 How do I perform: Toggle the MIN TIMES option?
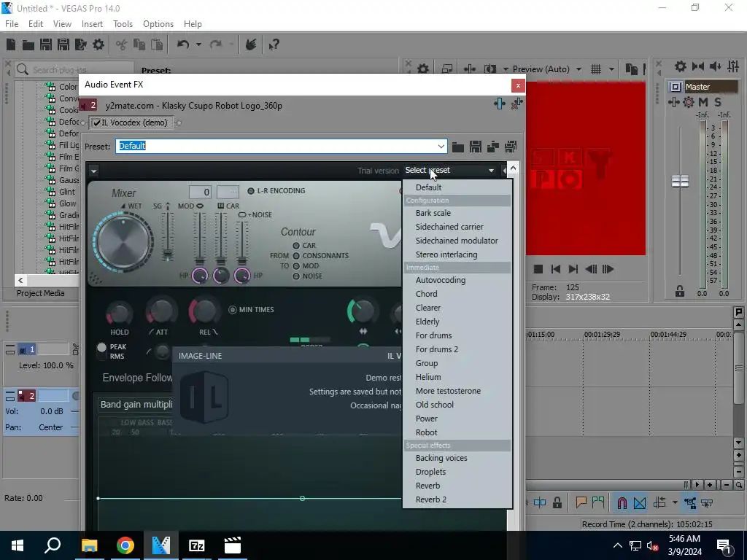click(x=233, y=310)
